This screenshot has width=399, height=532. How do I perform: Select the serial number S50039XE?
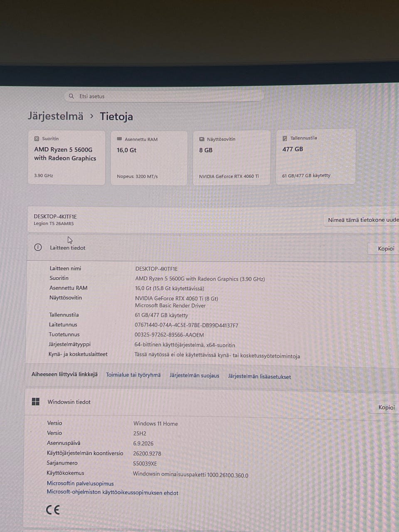pyautogui.click(x=145, y=464)
